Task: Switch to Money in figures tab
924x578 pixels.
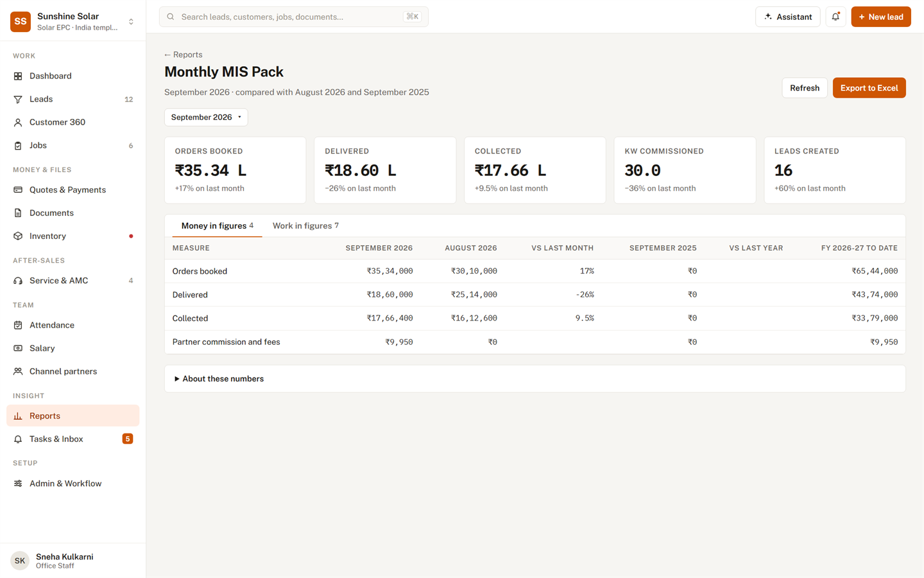Action: 217,225
